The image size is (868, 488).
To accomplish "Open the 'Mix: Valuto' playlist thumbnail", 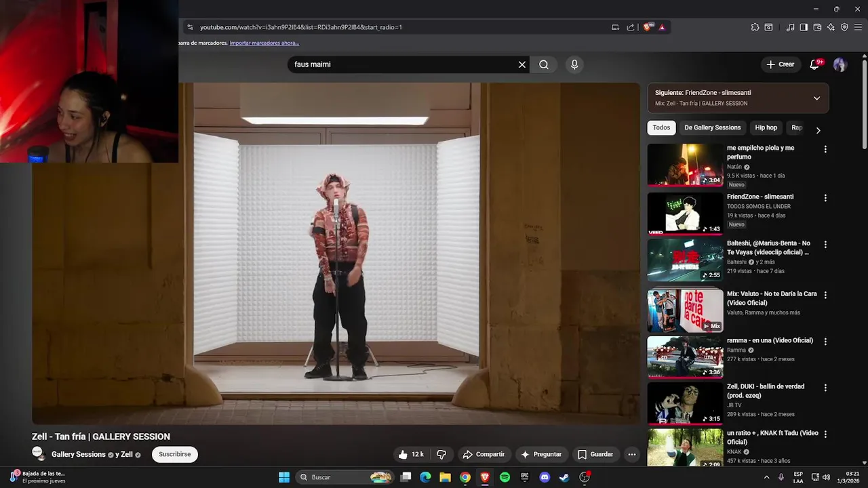I will pyautogui.click(x=685, y=310).
